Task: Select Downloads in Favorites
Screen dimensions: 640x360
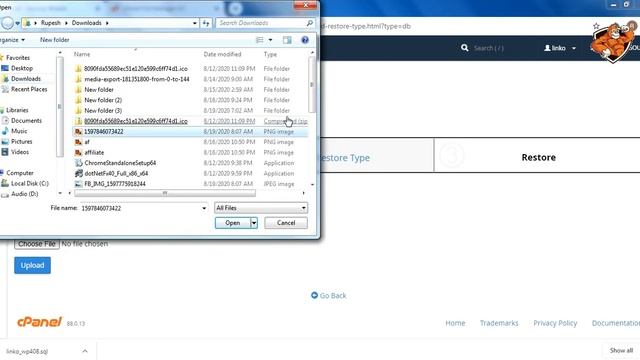Action: point(26,79)
